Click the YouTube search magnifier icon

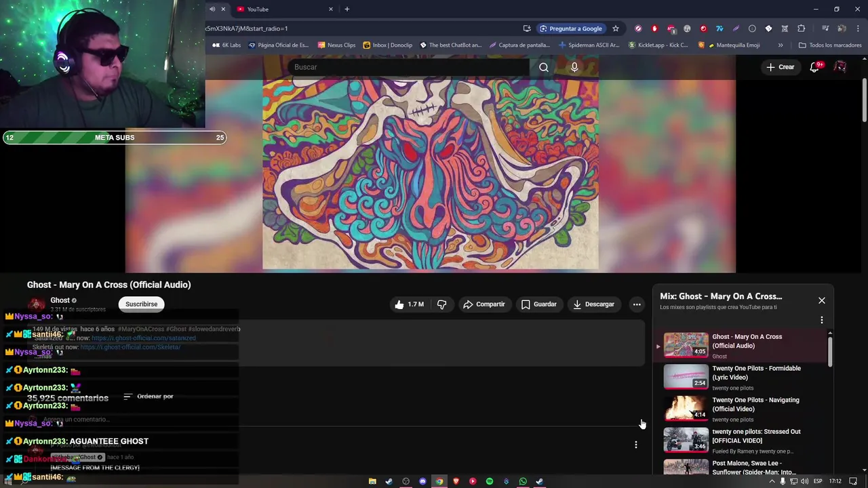pos(543,67)
